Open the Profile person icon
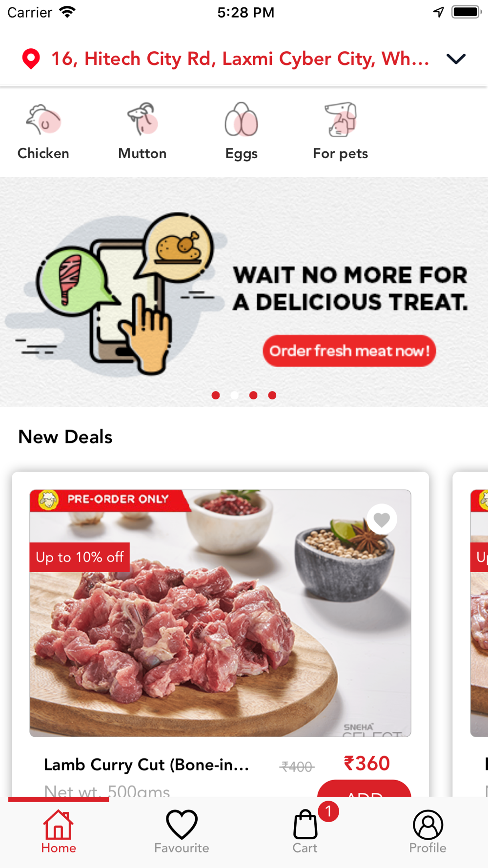488x868 pixels. point(428,825)
